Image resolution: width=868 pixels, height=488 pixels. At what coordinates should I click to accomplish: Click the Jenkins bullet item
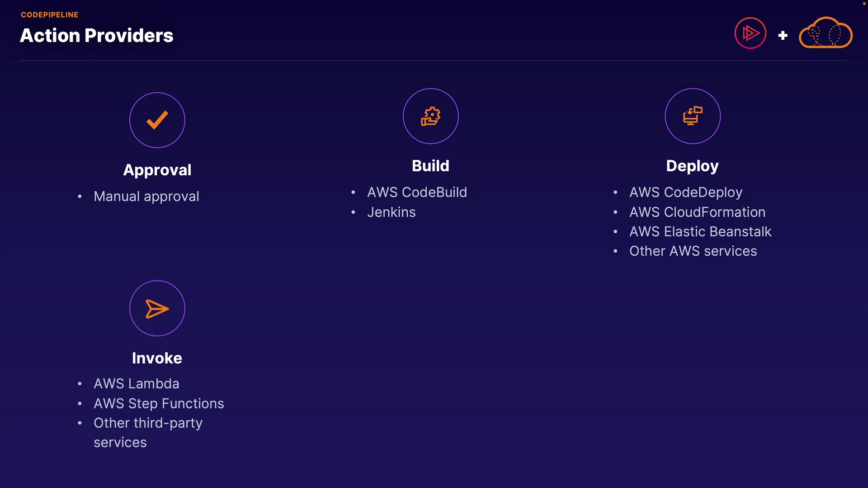point(391,212)
